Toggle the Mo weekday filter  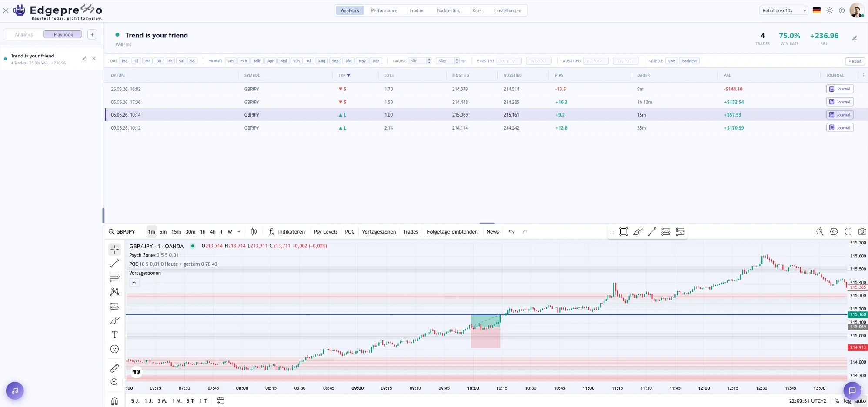125,61
